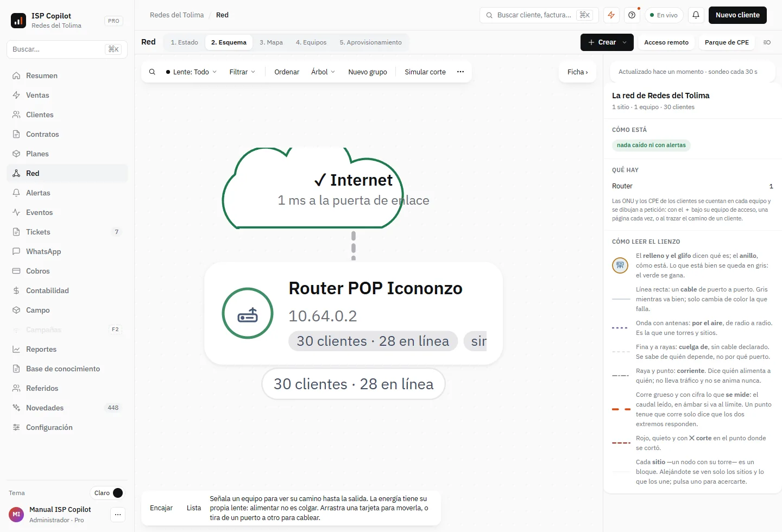782x532 pixels.
Task: Switch to the 5. Aprovisionamiento tab
Action: 371,42
